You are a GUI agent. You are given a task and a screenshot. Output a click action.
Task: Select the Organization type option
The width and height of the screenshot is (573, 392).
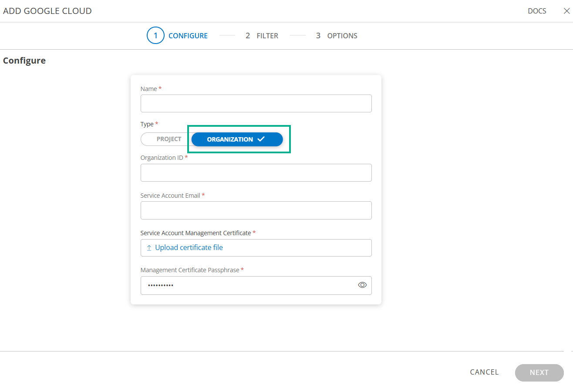230,139
